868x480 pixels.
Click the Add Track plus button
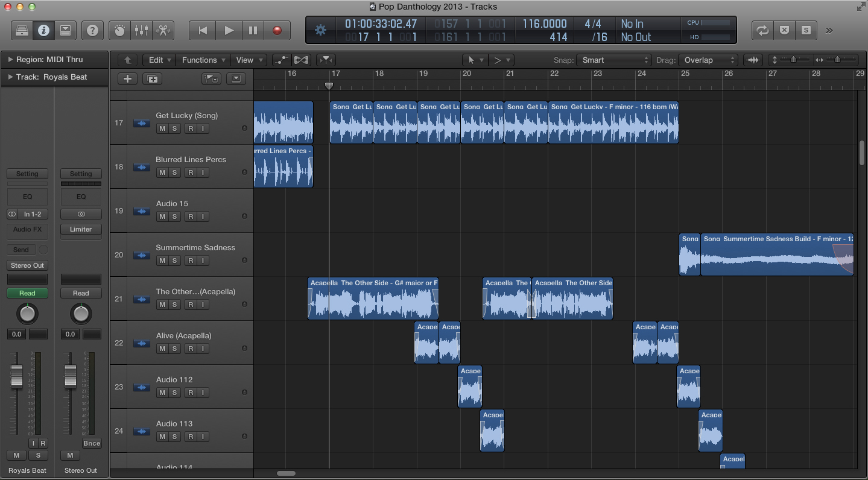(x=127, y=79)
